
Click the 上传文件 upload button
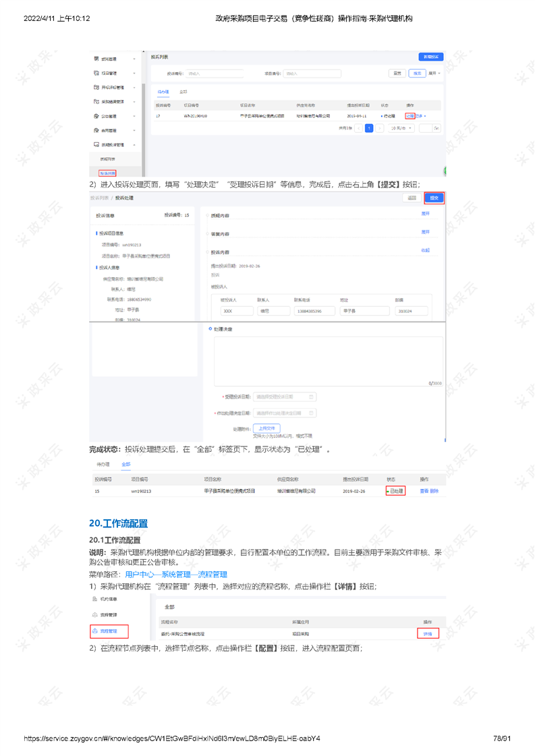[x=266, y=428]
